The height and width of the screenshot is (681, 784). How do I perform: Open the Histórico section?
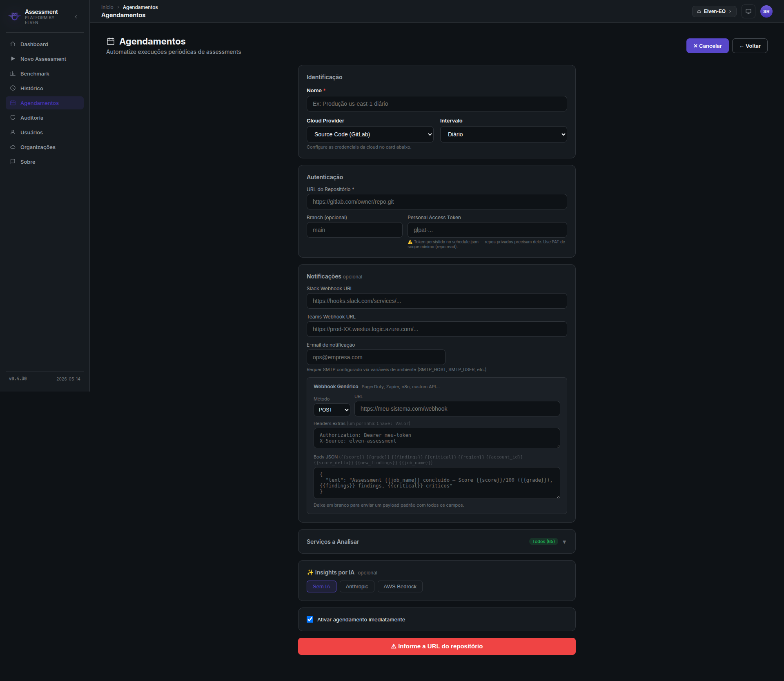(x=45, y=88)
